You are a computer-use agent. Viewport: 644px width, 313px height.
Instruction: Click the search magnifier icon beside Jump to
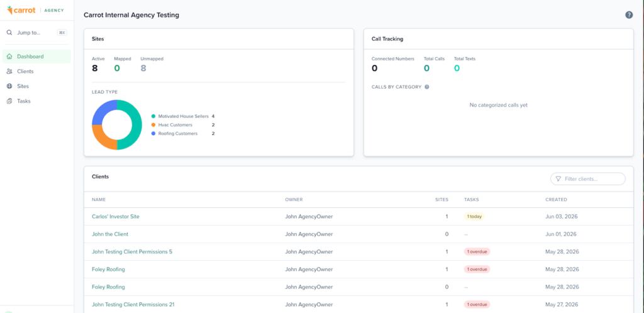[x=9, y=33]
